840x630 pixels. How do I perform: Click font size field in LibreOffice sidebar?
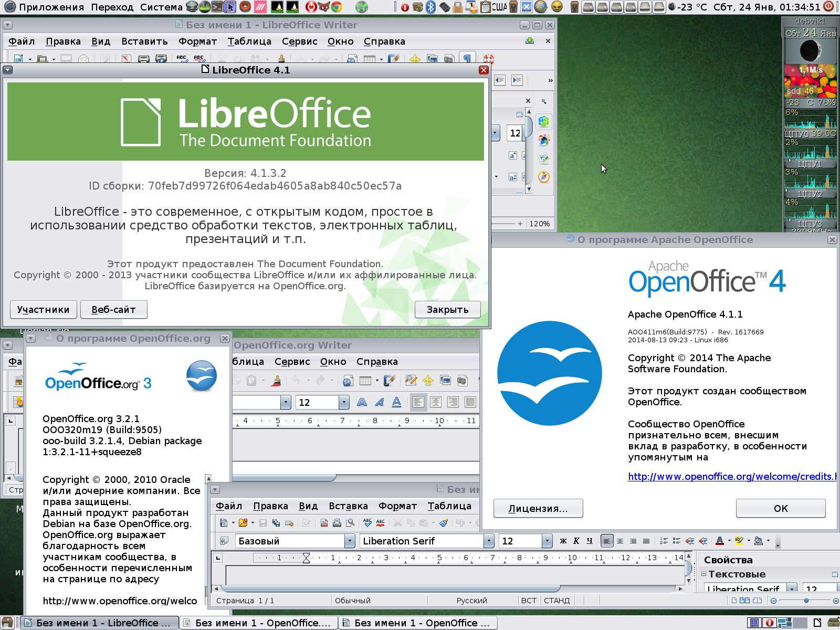pos(514,133)
